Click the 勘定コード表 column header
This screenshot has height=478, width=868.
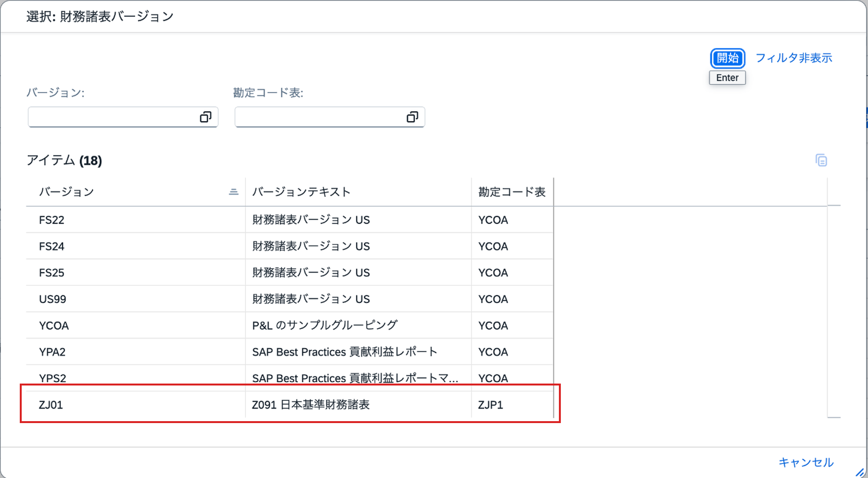(x=512, y=192)
